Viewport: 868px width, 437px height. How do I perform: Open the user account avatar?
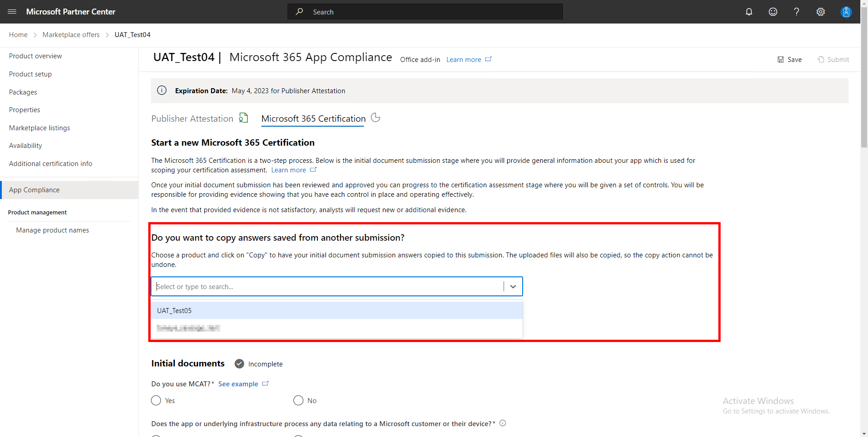(846, 12)
